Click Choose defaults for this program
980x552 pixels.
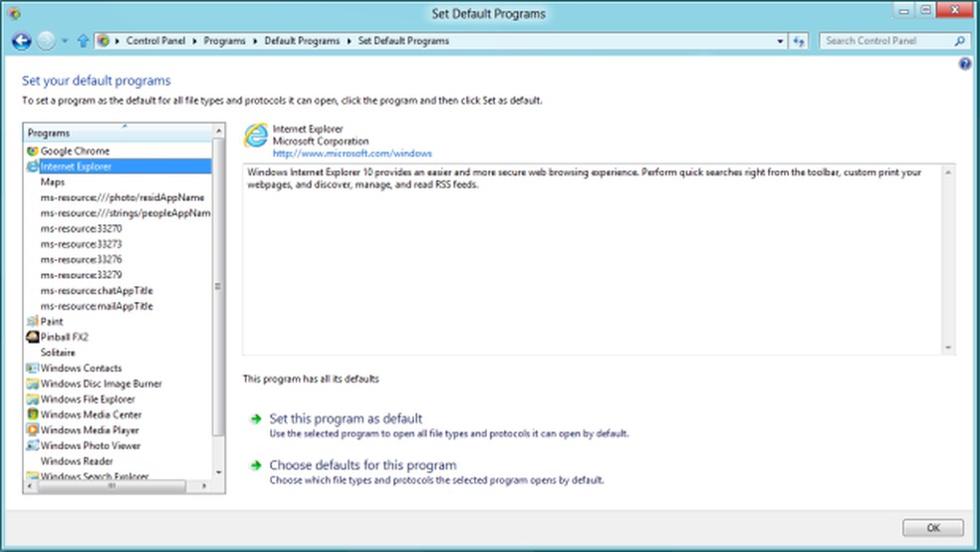(363, 465)
